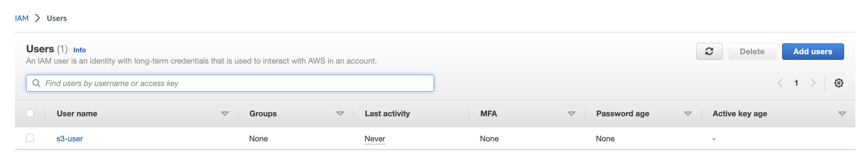Sort by Password age column arrow
Image resolution: width=868 pixels, height=166 pixels.
[x=688, y=114]
